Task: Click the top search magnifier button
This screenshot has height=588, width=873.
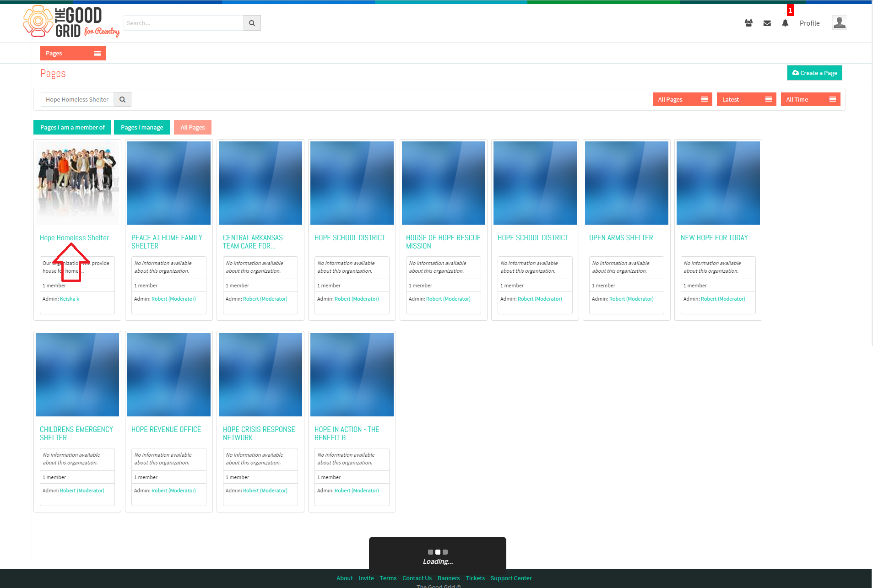Action: click(x=252, y=23)
